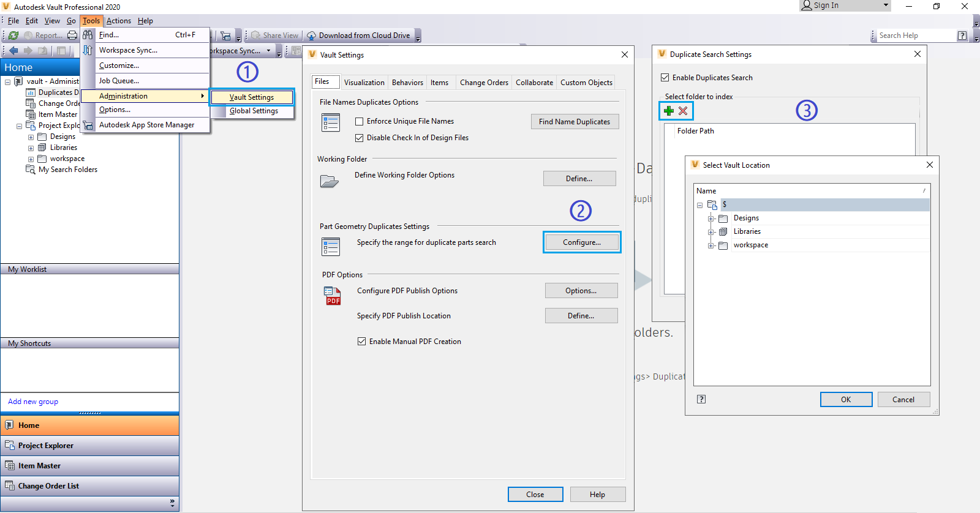Click OK in Select Vault Location dialog
980x513 pixels.
846,400
